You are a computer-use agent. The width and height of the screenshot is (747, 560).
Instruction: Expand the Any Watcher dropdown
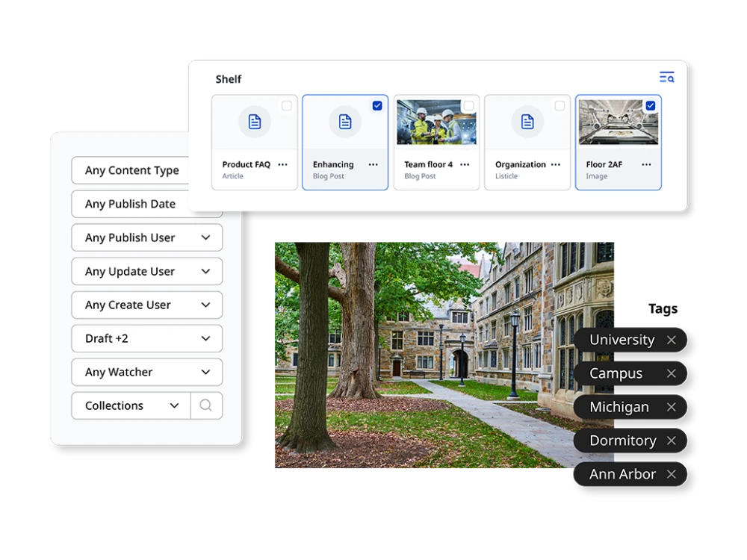point(146,372)
